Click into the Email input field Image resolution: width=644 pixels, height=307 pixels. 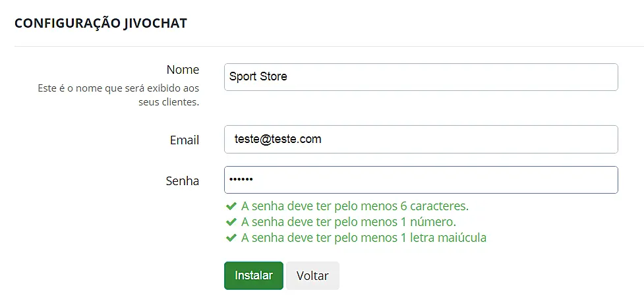point(421,139)
